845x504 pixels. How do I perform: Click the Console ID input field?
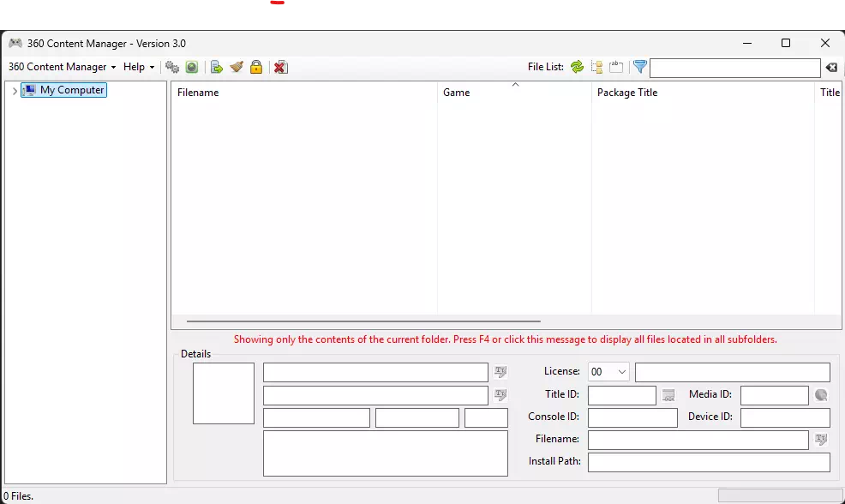632,417
